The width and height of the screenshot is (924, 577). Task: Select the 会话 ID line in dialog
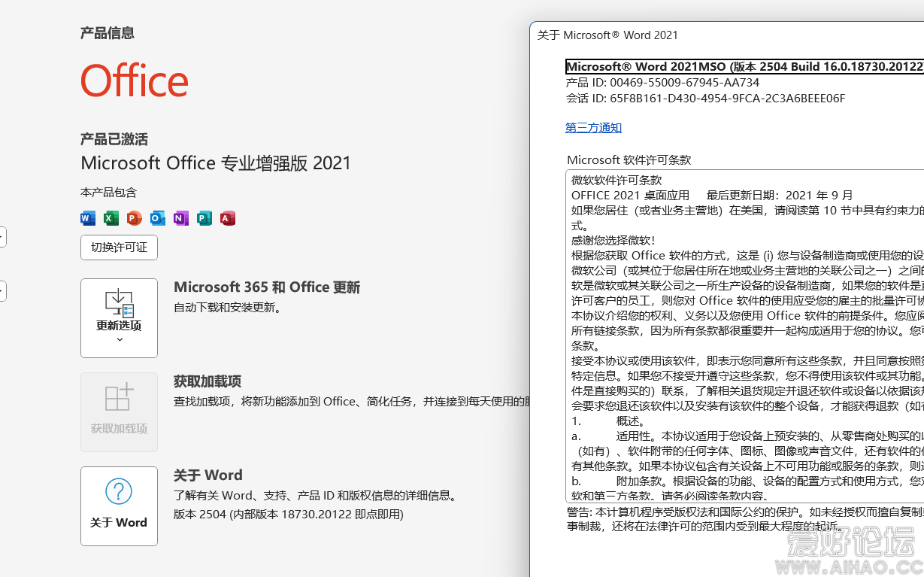click(x=705, y=99)
